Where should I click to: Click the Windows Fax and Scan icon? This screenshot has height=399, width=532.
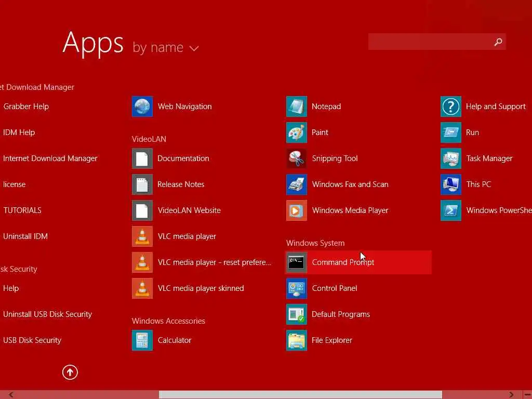pyautogui.click(x=297, y=184)
